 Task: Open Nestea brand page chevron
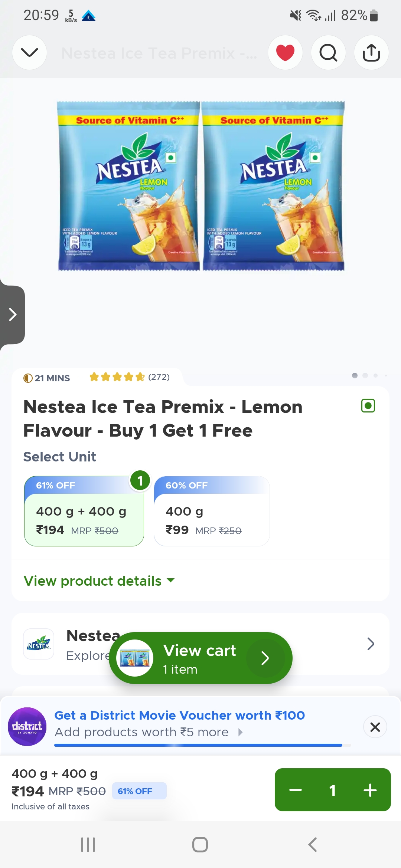[370, 644]
